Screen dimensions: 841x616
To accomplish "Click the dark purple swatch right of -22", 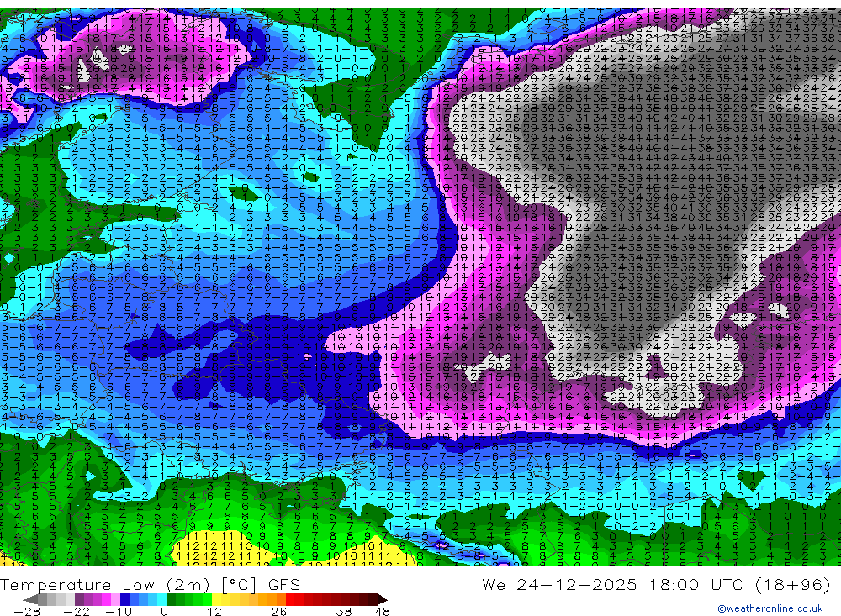I will [x=79, y=600].
